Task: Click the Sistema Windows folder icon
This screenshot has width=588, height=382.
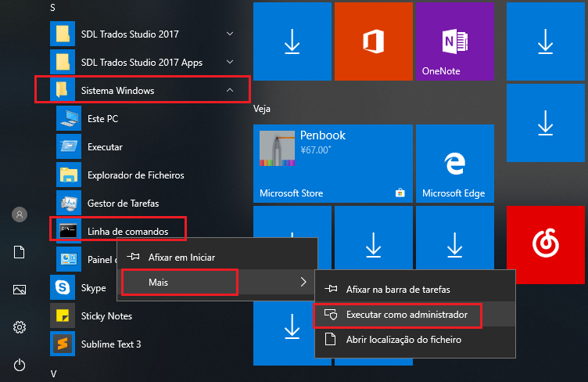Action: tap(63, 90)
